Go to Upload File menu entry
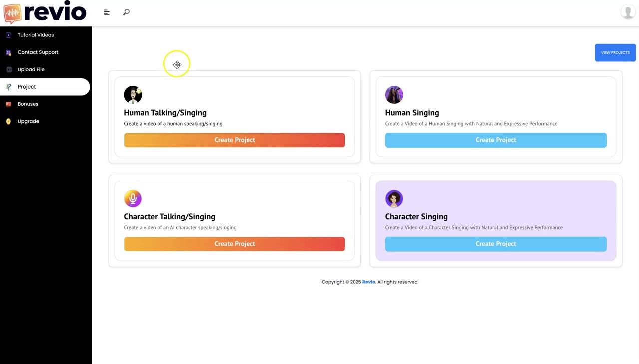Viewport: 639px width, 364px height. point(31,69)
